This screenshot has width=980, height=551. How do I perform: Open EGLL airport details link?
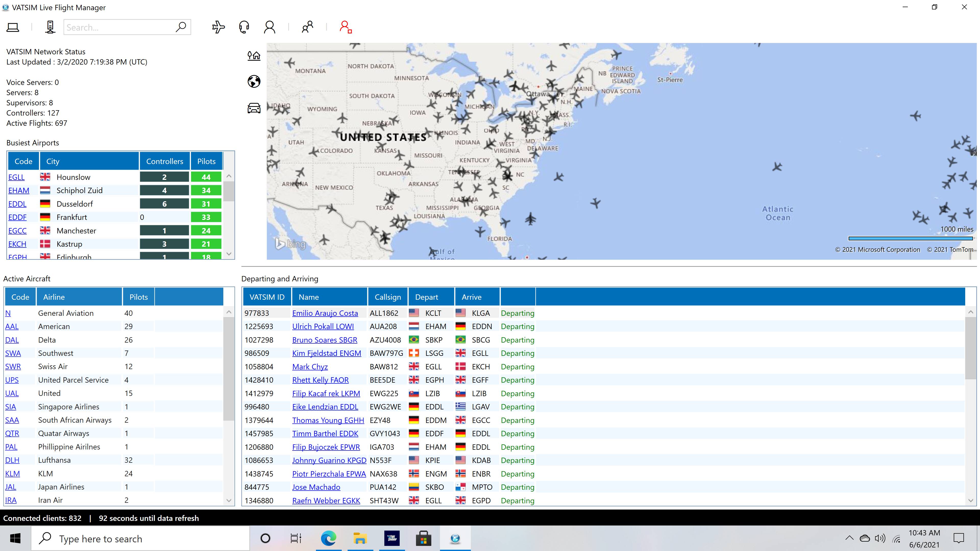16,177
